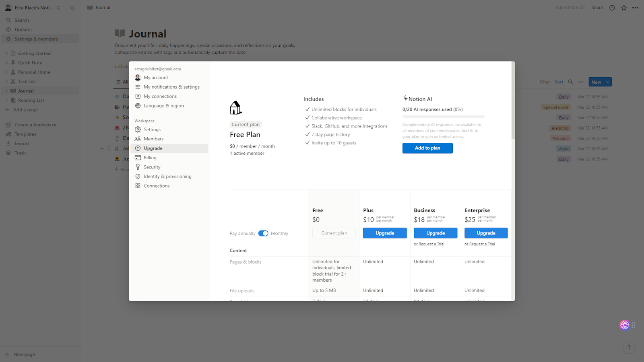Open Billing with the card icon
The width and height of the screenshot is (644, 362).
[169, 158]
